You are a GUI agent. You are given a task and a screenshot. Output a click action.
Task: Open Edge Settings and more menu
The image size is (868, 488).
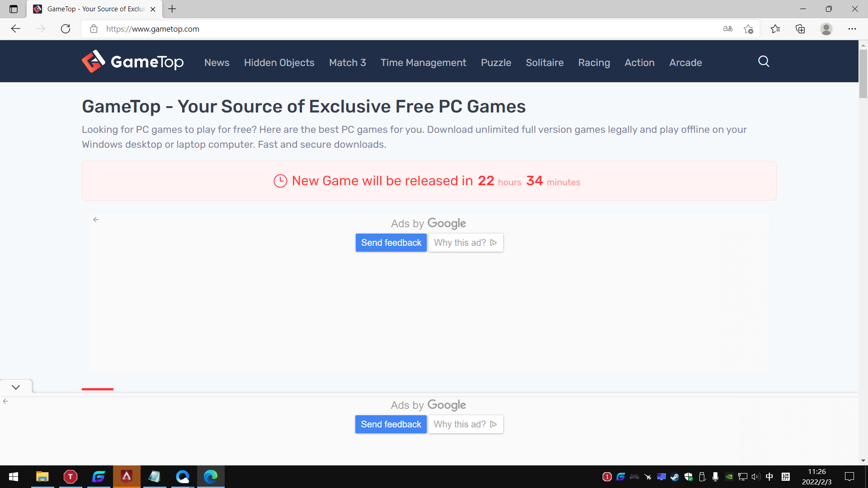[x=852, y=29]
